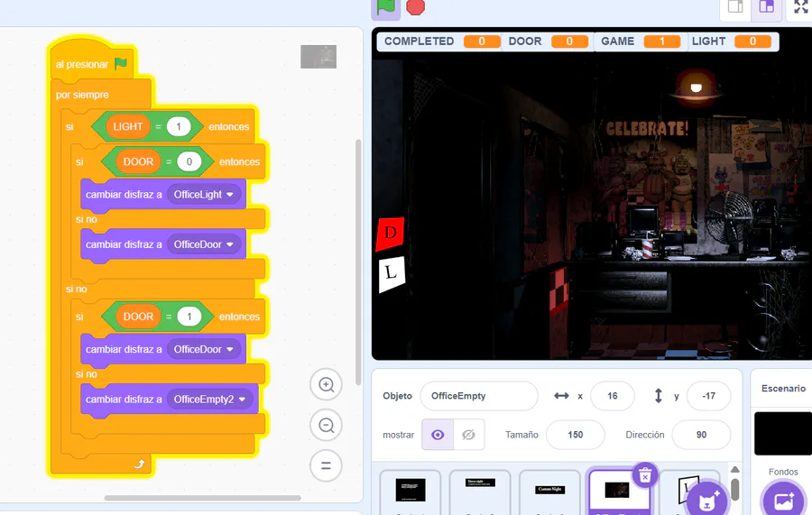Edit the Tamaño size field
Viewport: 812px width, 515px height.
tap(575, 435)
